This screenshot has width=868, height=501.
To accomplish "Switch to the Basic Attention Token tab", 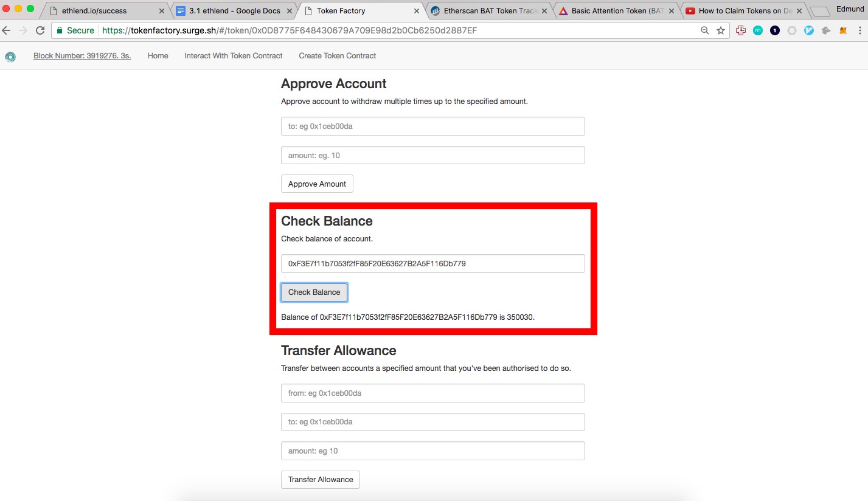I will (x=617, y=11).
